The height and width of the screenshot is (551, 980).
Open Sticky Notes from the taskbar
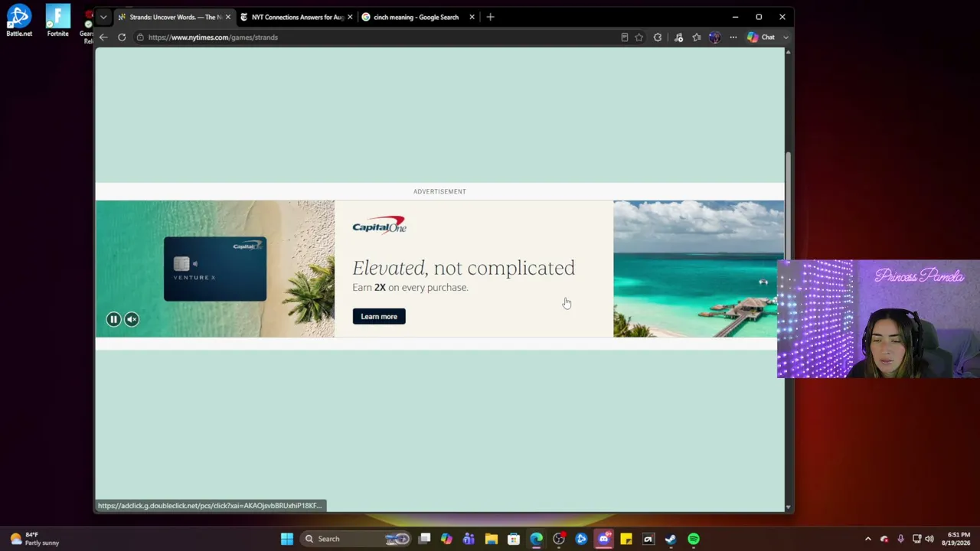point(626,539)
